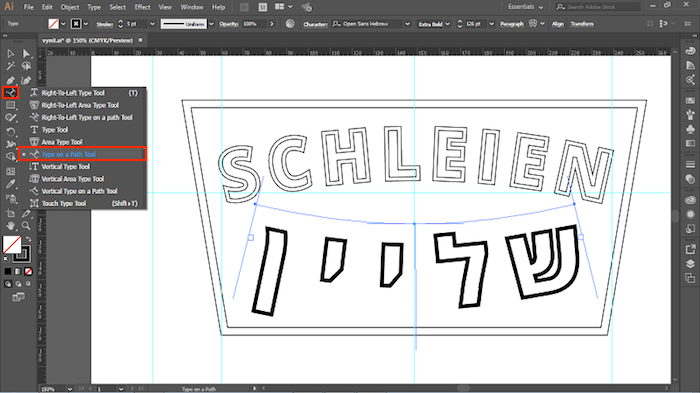Select the Selection tool arrow

click(x=10, y=54)
